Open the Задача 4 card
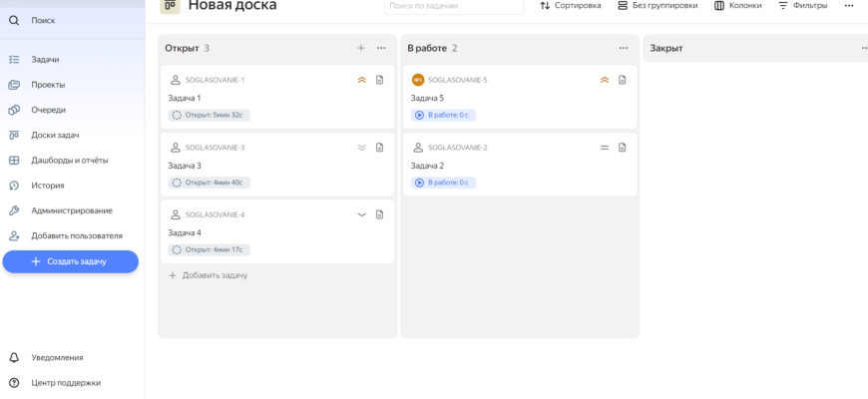The width and height of the screenshot is (868, 399). (276, 231)
